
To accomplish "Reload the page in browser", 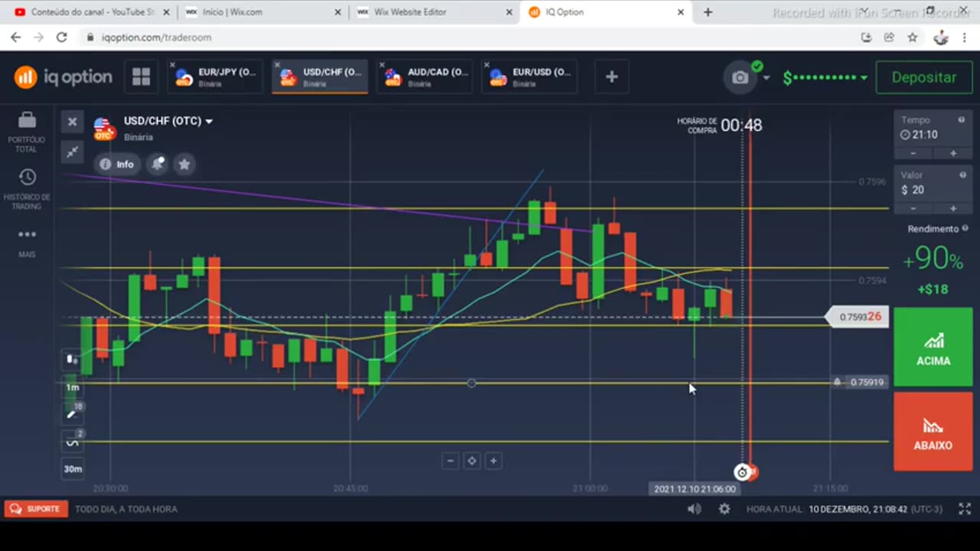I will click(x=62, y=37).
